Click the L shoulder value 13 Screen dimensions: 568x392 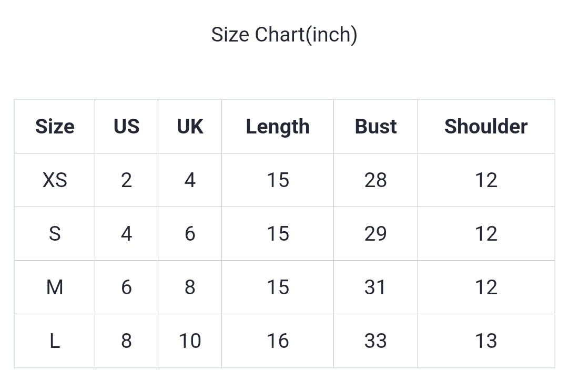[486, 341]
